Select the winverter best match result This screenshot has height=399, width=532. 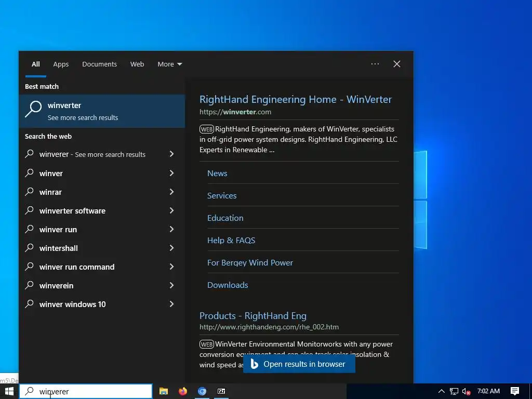[x=102, y=111]
